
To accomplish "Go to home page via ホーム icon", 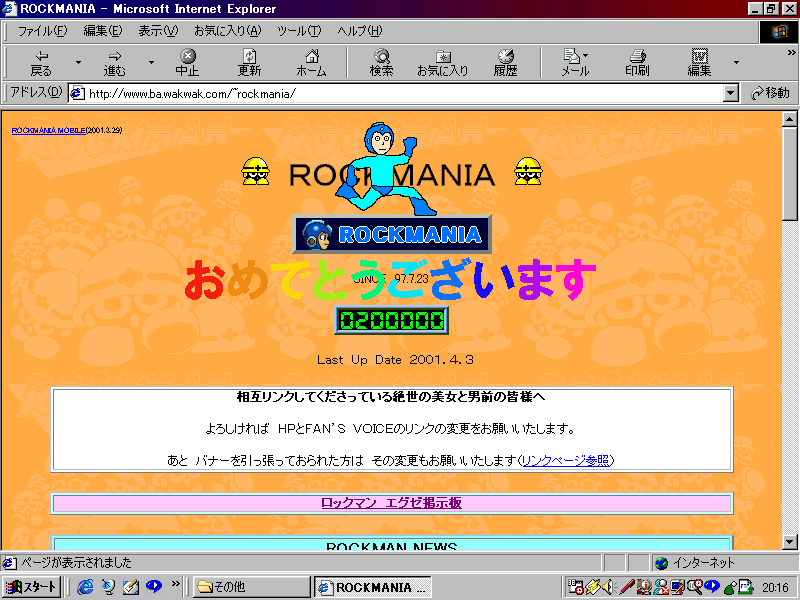I will (x=311, y=62).
